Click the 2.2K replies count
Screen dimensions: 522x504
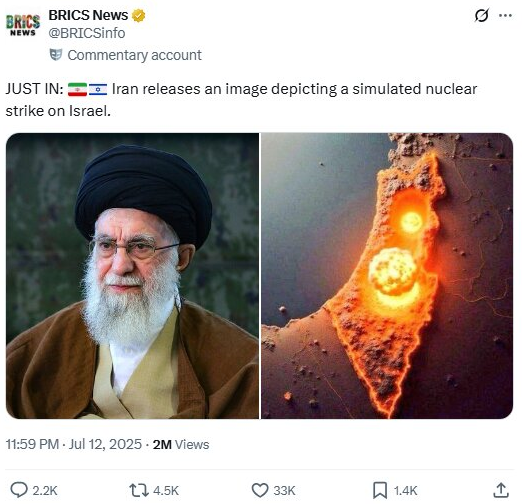click(45, 491)
